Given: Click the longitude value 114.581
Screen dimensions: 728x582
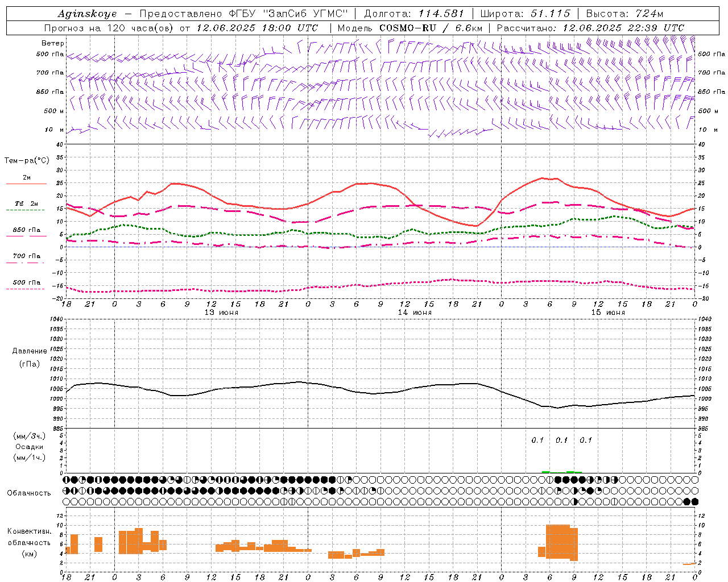Looking at the screenshot, I should (441, 14).
